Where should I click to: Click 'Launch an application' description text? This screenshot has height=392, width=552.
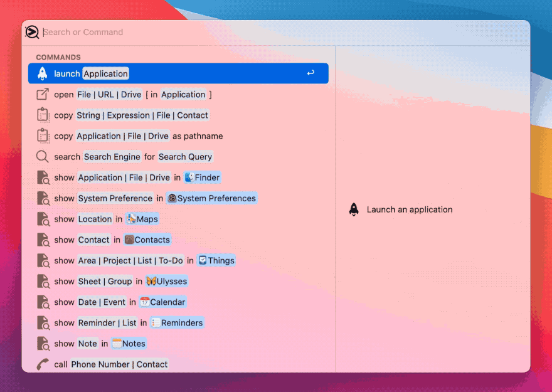coord(410,209)
